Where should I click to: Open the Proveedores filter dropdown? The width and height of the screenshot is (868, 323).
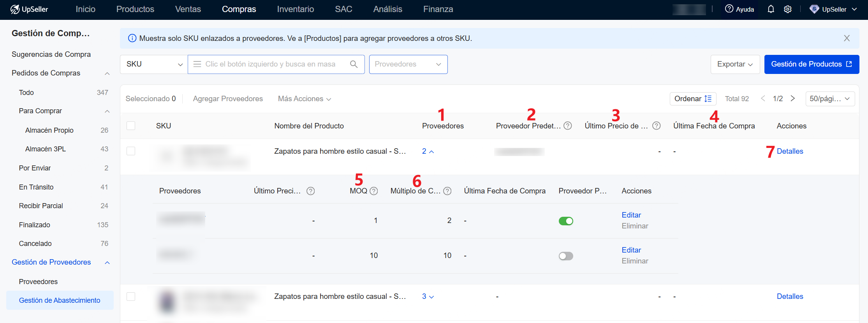(x=408, y=64)
